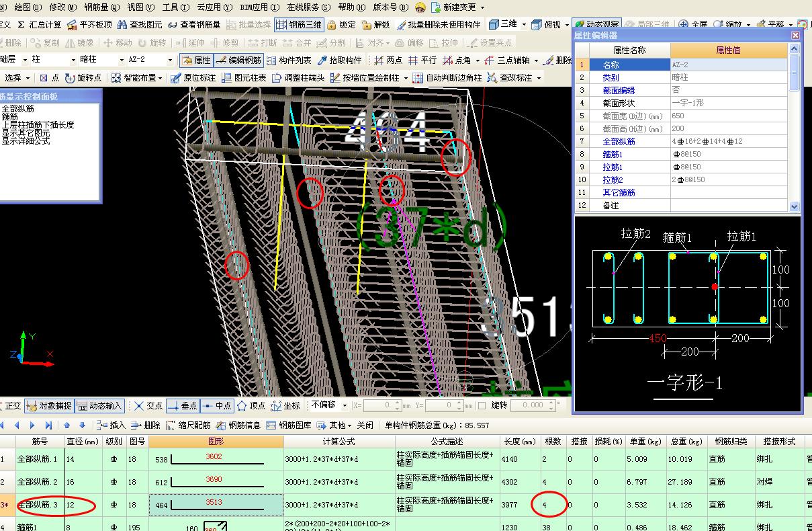Click the 全部纵筋 property value 4⌀16+2⌀14+4⌀12
Viewport: 812px width, 531px height.
pos(729,141)
